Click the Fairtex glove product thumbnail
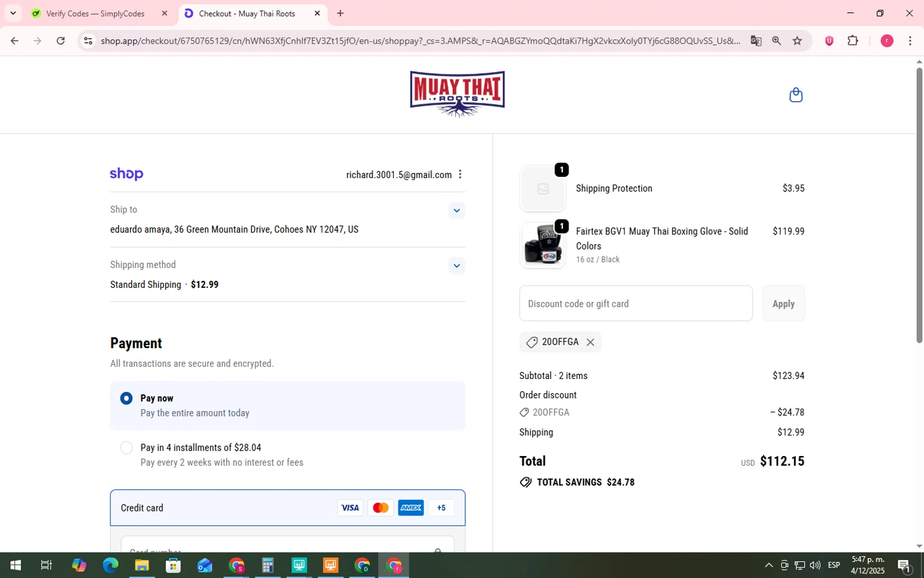Image resolution: width=924 pixels, height=578 pixels. tap(543, 245)
